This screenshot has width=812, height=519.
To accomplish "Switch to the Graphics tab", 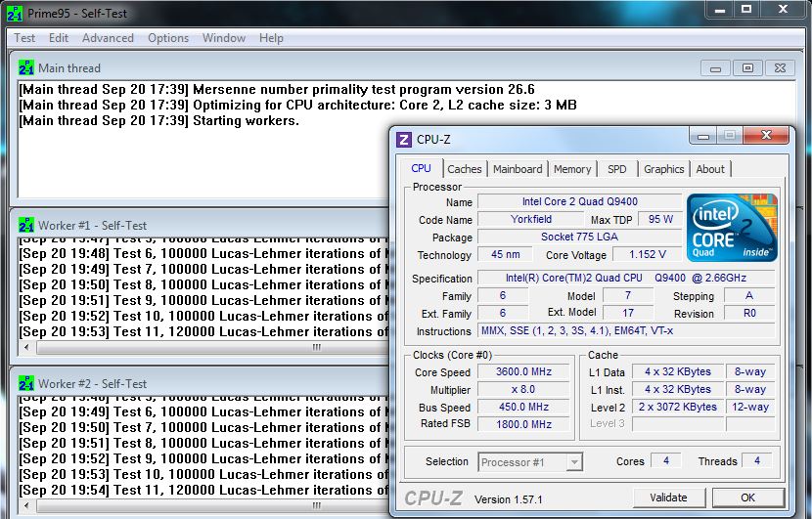I will point(664,169).
